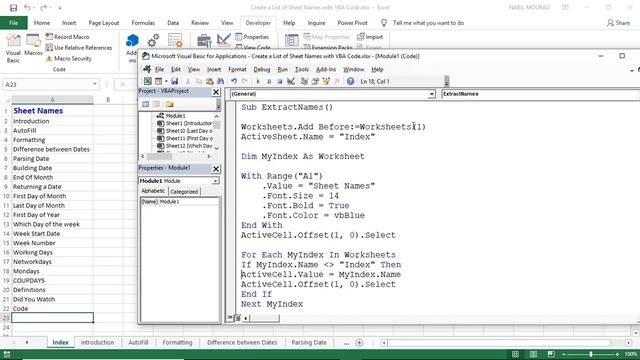This screenshot has width=640, height=360.
Task: Click Import in the XML group
Action: 370,37
